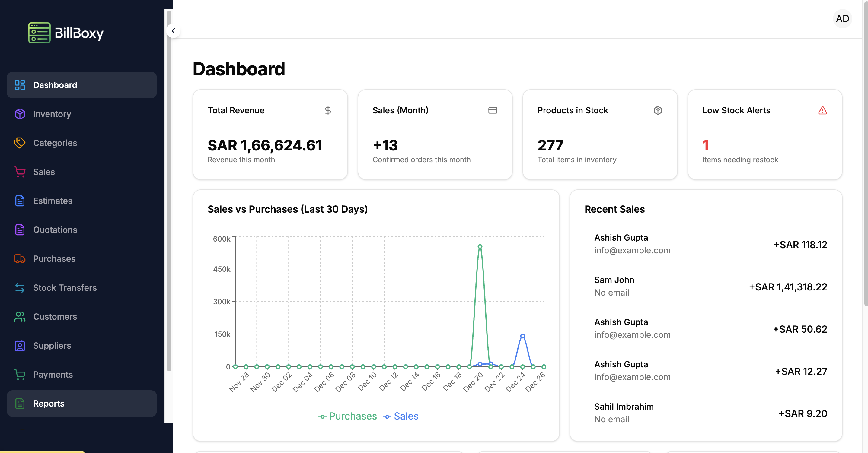Click the Purchases truck icon
The width and height of the screenshot is (868, 453).
(20, 259)
